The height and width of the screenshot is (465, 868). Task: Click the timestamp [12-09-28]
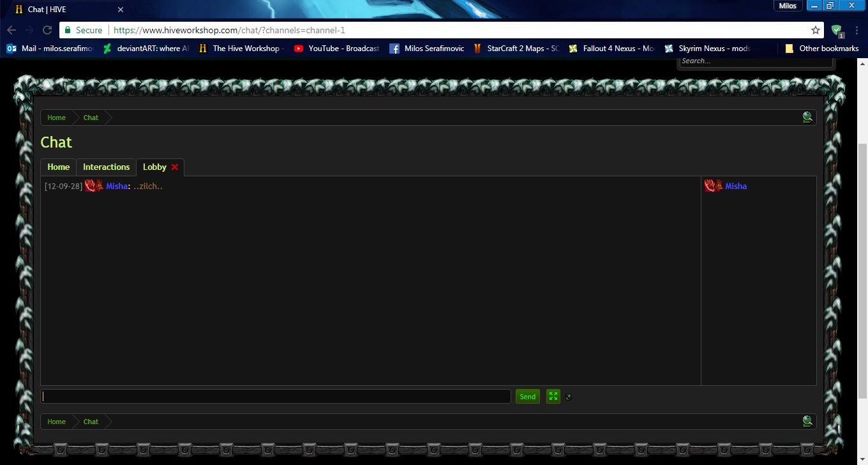click(x=63, y=187)
